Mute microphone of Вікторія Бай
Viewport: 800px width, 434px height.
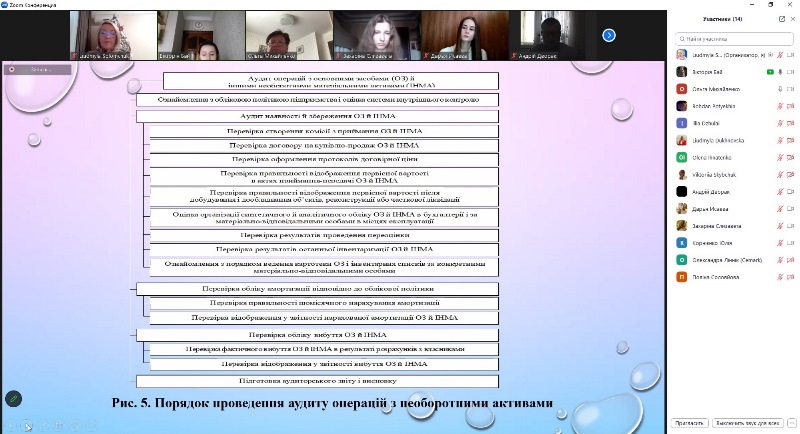click(x=780, y=72)
